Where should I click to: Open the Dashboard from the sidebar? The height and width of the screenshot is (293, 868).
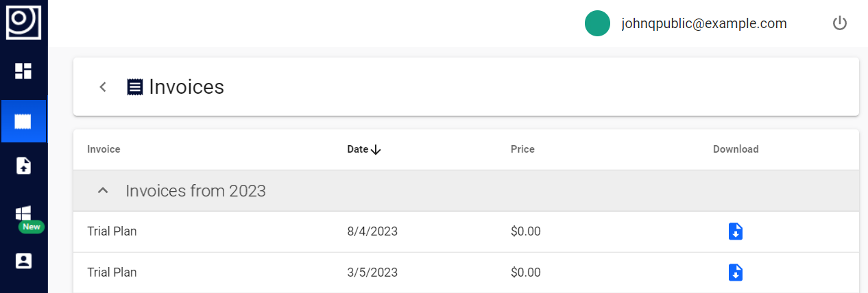(23, 71)
